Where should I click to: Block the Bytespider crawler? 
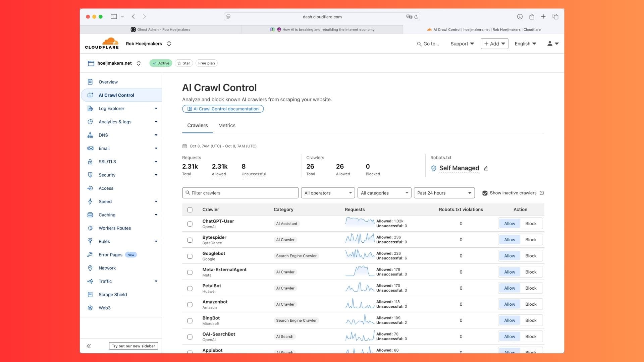click(531, 240)
